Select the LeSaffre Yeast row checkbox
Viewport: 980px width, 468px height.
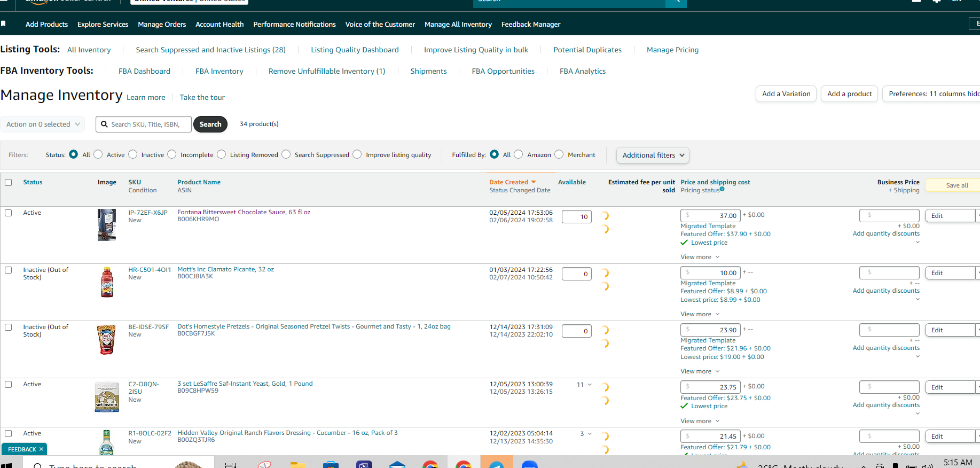pyautogui.click(x=9, y=384)
